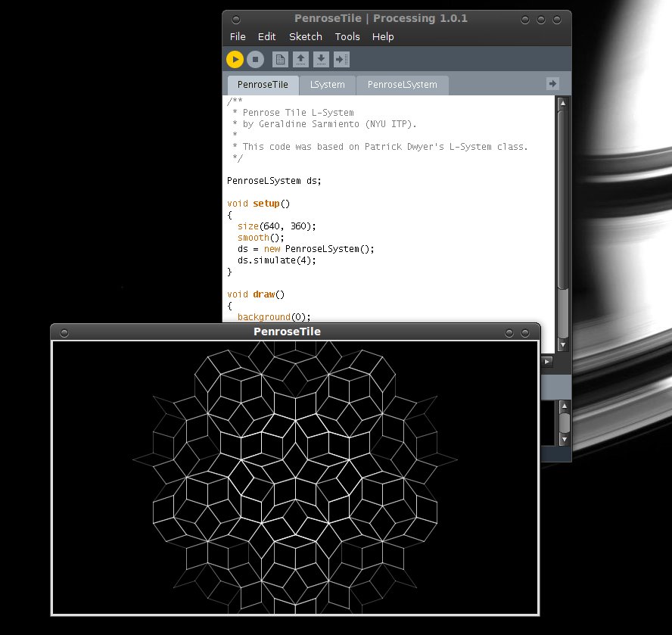The image size is (672, 635).
Task: Open the Sketch menu
Action: pos(306,37)
